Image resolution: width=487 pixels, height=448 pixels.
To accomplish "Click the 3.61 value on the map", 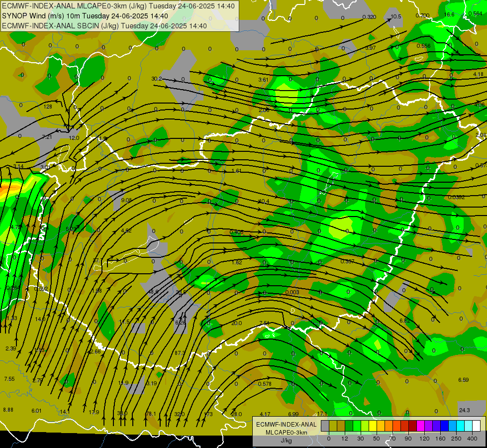I will [x=263, y=80].
